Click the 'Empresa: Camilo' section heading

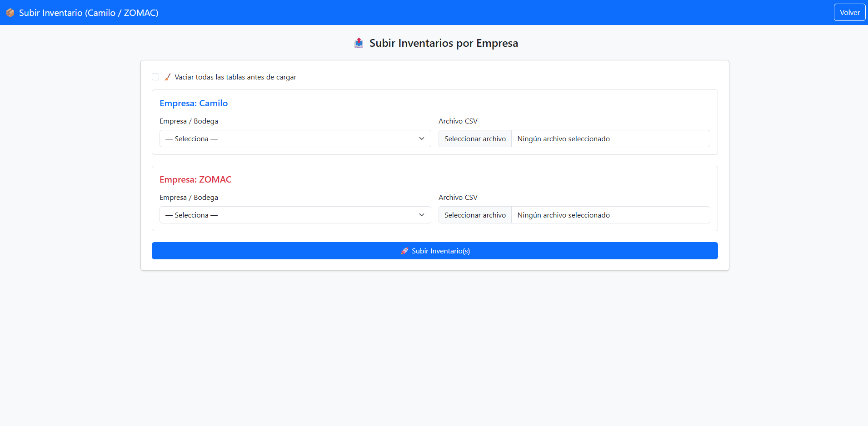point(194,103)
